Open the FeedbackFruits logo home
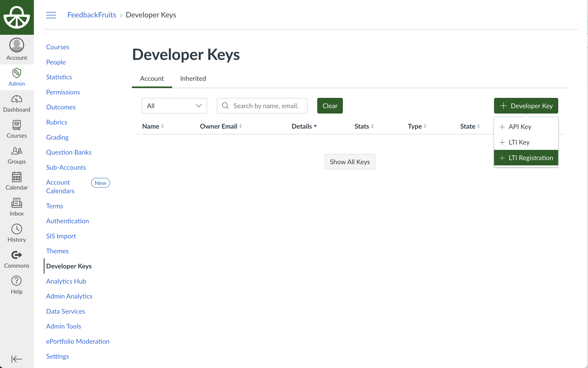Screen dimensions: 588x368 (17, 17)
